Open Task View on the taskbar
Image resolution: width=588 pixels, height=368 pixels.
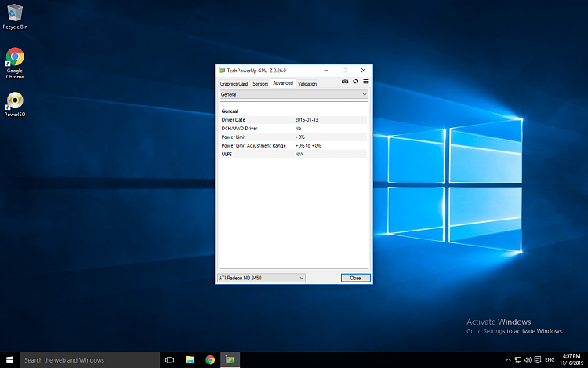pyautogui.click(x=170, y=359)
